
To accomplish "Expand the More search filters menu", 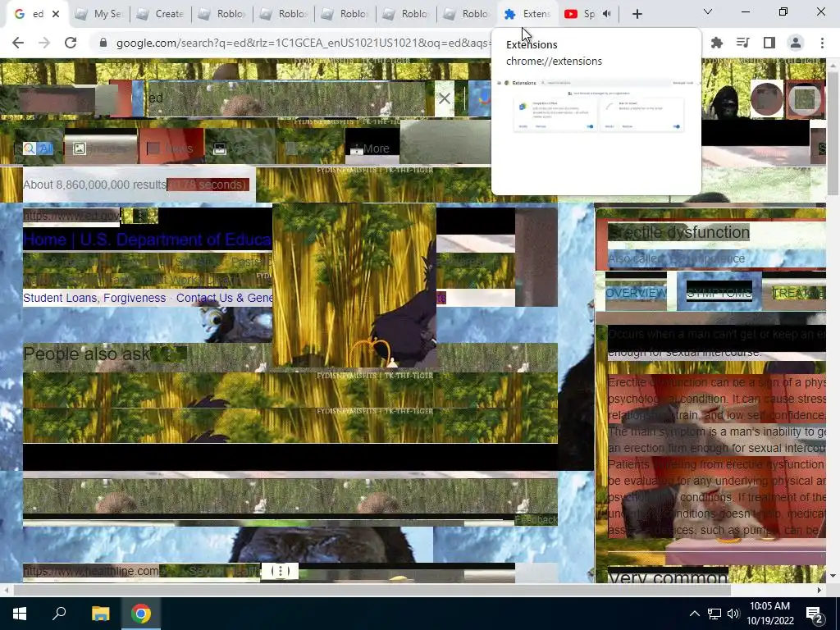I will point(370,148).
